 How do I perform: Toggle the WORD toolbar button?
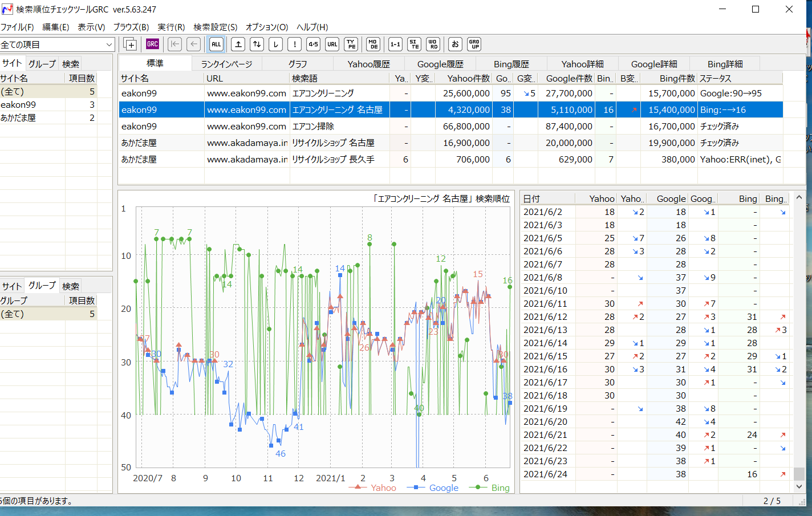(x=433, y=44)
